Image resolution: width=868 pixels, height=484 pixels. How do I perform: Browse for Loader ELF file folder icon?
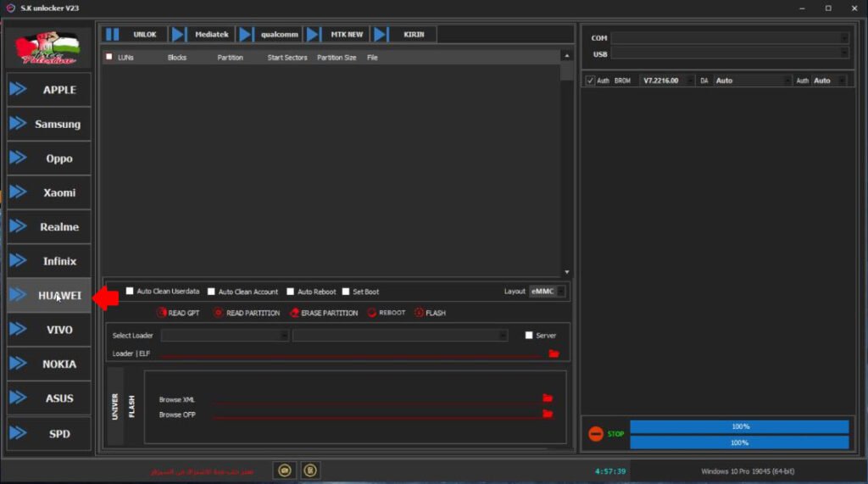click(554, 353)
